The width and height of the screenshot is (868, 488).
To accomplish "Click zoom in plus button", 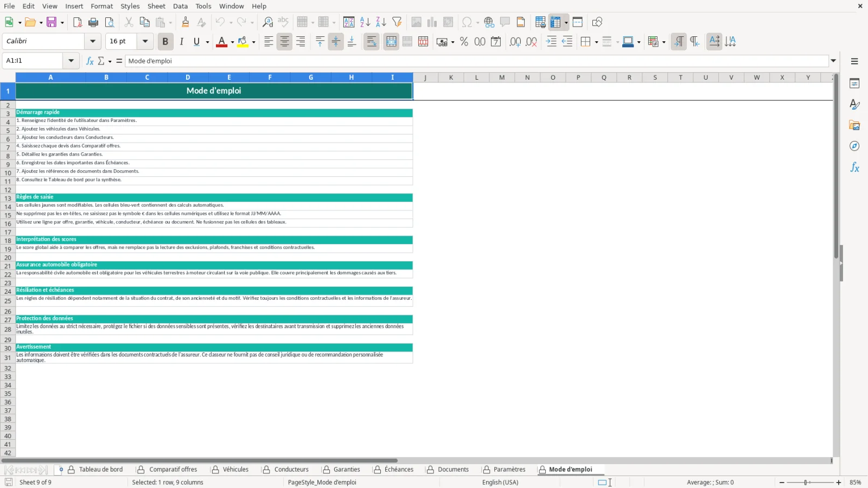I will [x=839, y=483].
